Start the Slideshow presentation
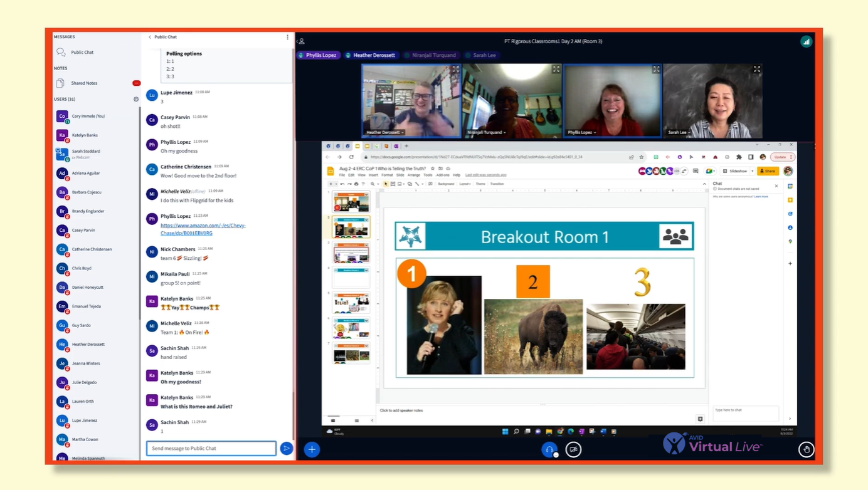Viewport: 868px width, 490px height. pos(736,171)
